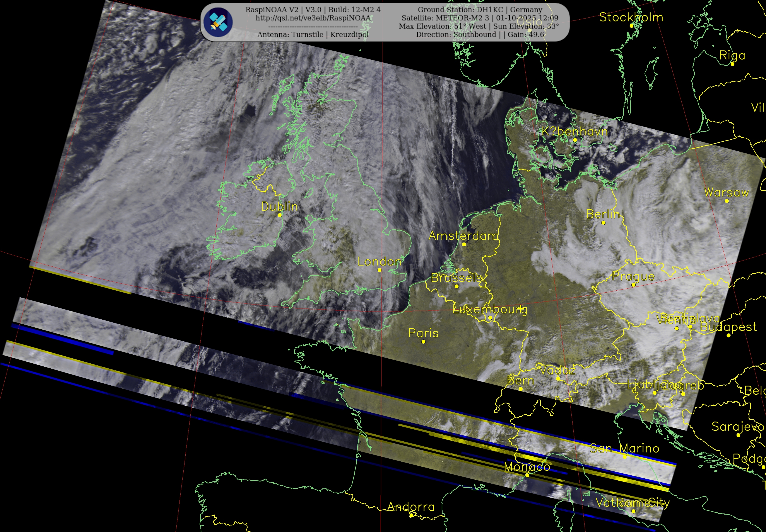
Task: Click the Sarajevo label text
Action: 738,426
